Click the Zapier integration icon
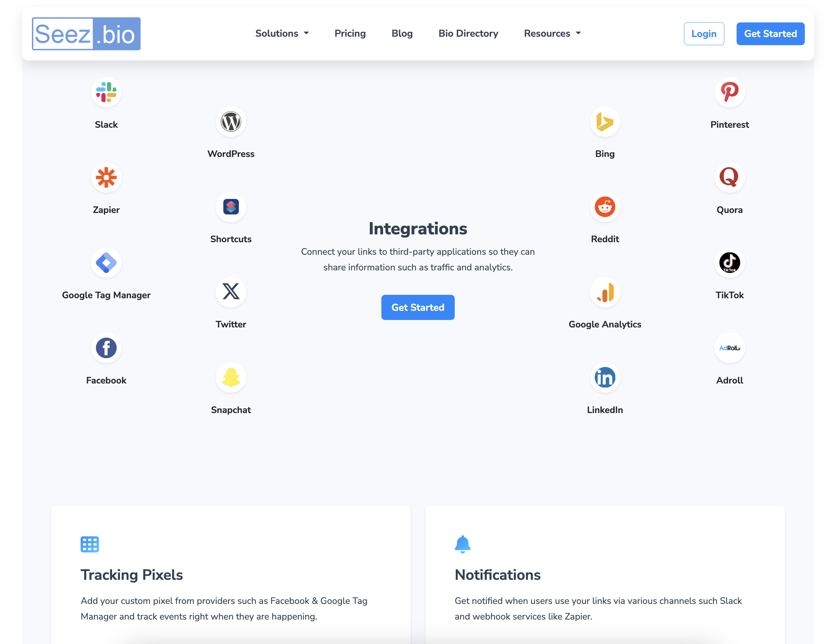The width and height of the screenshot is (832, 644). [106, 178]
